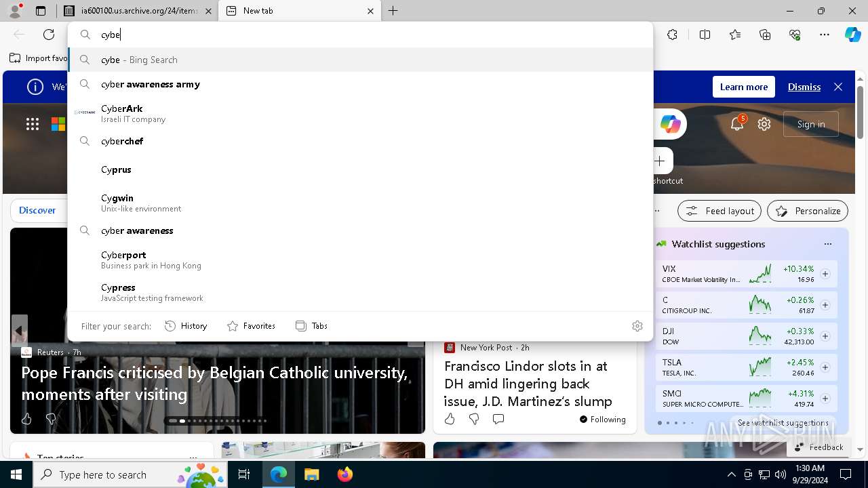The height and width of the screenshot is (488, 868).
Task: Dislike the Francisco Lindor article
Action: coord(474,419)
